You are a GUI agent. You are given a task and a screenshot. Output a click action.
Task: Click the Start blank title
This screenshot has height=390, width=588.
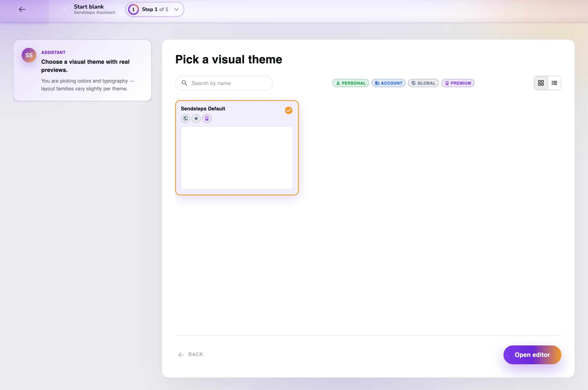89,7
